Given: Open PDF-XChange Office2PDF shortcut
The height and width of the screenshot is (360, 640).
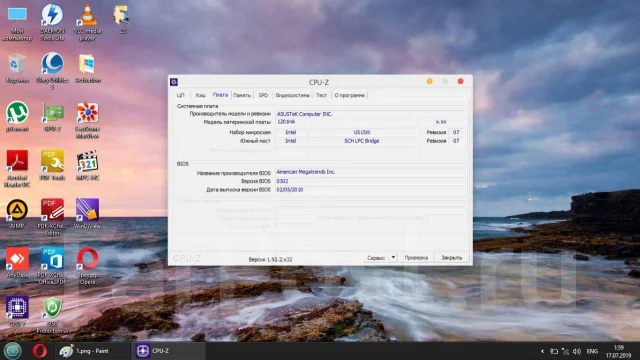Looking at the screenshot, I should 52,266.
